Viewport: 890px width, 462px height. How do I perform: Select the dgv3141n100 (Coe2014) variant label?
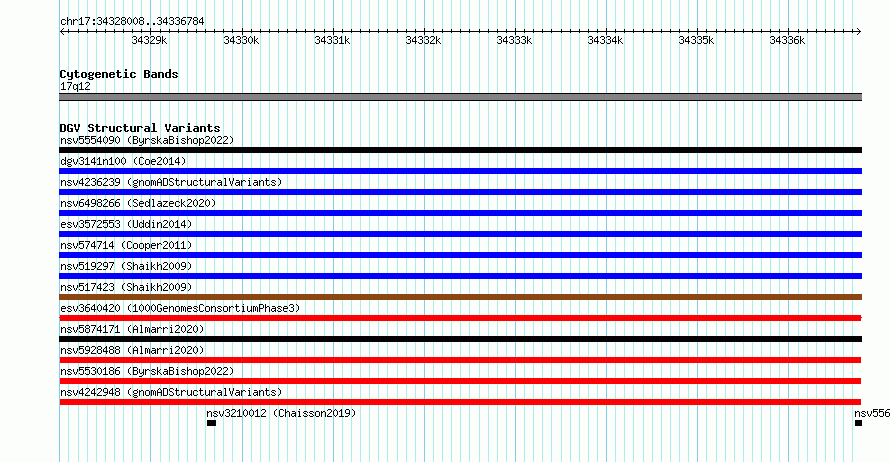[123, 161]
